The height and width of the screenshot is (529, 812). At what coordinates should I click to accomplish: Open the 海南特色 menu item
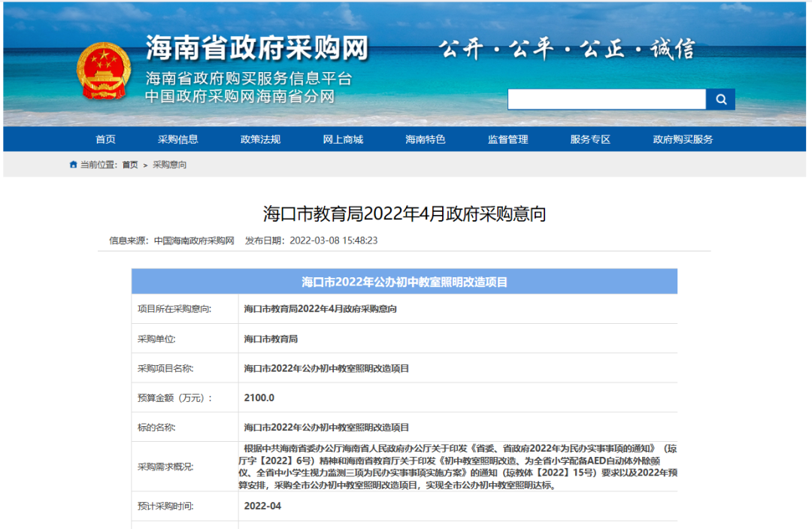click(x=425, y=139)
